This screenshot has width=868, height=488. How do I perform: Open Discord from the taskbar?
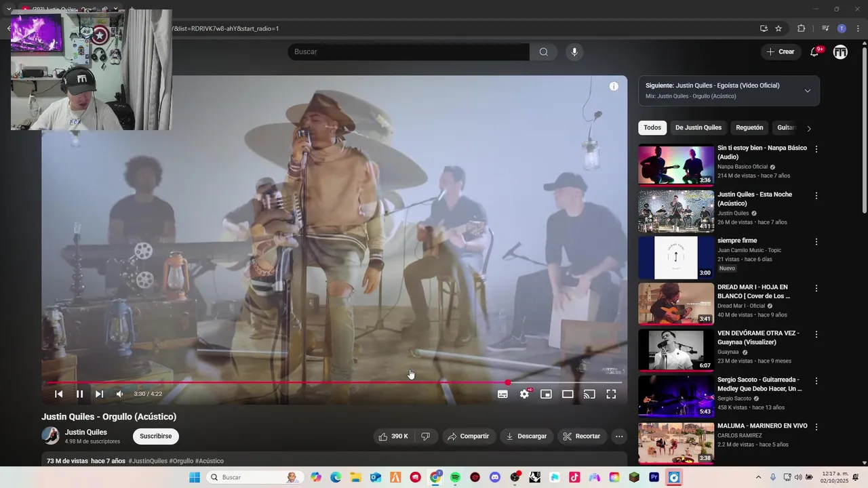coord(495,477)
